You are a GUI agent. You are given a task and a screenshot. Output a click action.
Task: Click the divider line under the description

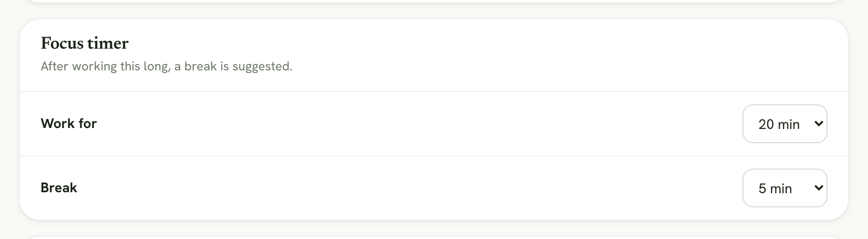434,92
